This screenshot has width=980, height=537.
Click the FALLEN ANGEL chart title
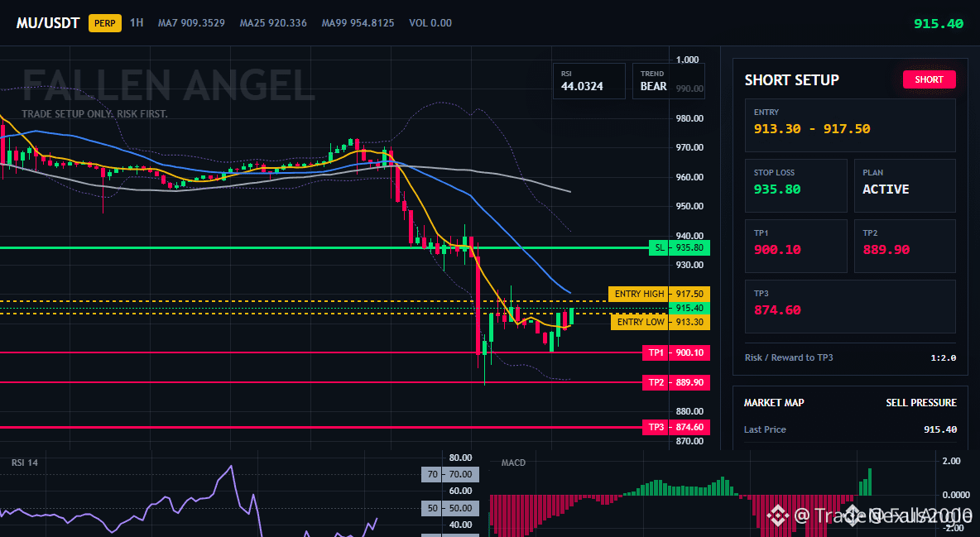click(x=168, y=85)
